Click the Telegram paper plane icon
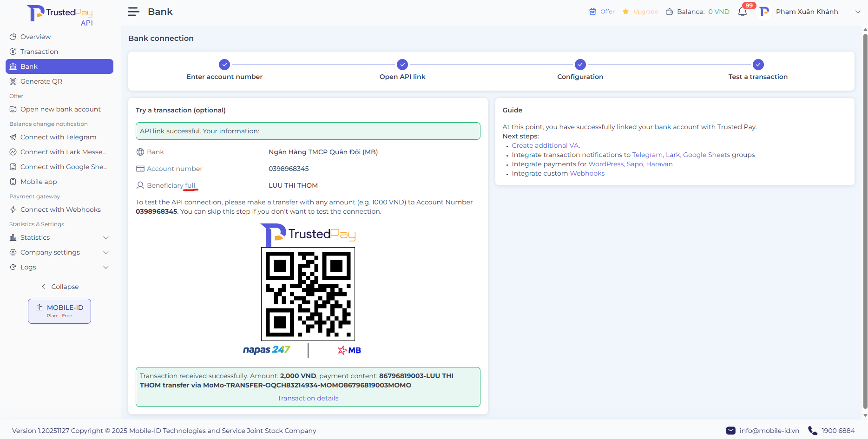Image resolution: width=868 pixels, height=439 pixels. click(13, 137)
